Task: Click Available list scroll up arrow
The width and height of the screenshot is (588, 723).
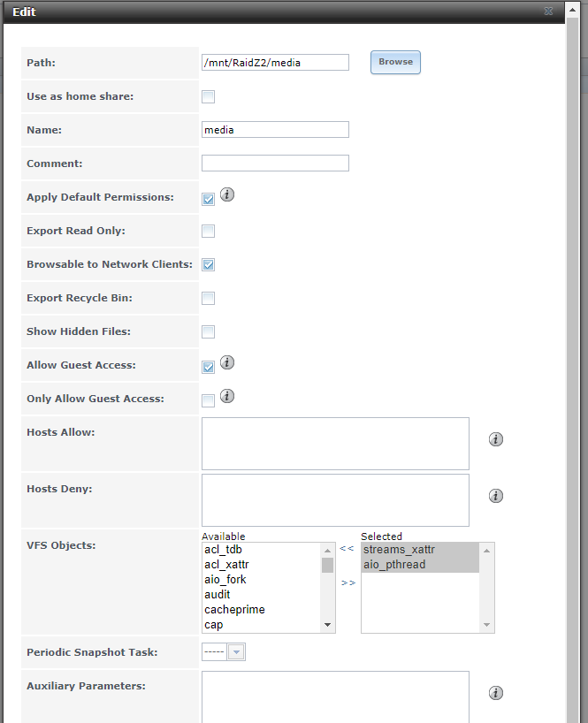Action: tap(327, 551)
